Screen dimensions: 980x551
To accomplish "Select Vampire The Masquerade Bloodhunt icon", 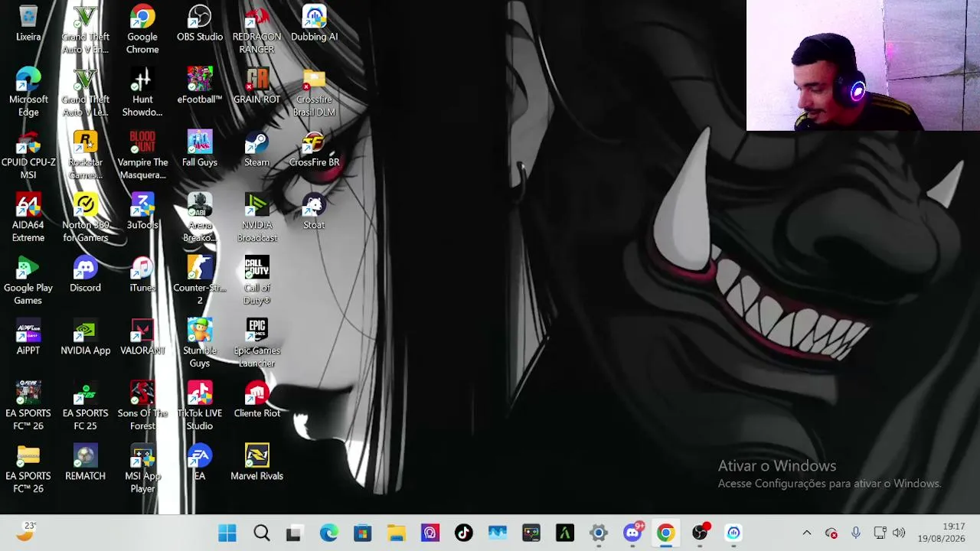I will (x=142, y=155).
